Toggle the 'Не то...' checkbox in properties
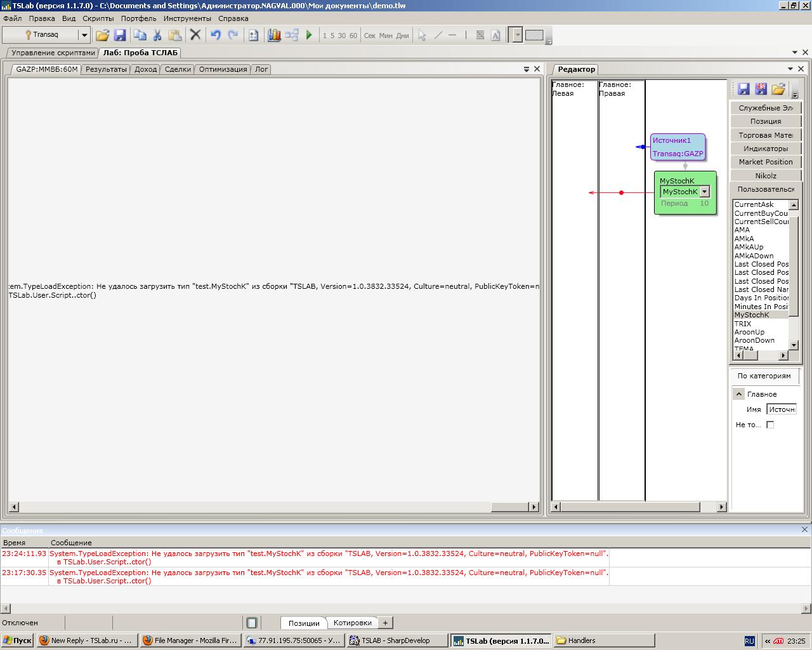This screenshot has height=650, width=812. point(770,425)
